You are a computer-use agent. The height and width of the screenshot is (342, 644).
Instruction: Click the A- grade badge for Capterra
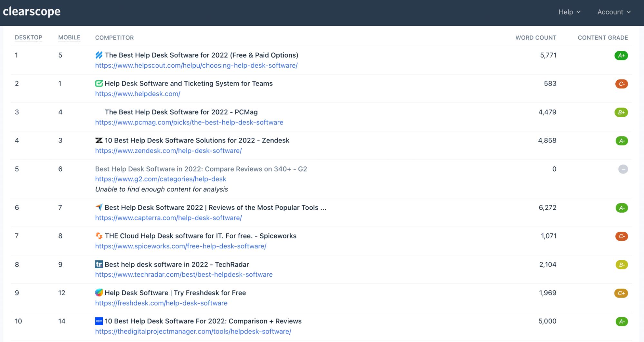coord(622,208)
